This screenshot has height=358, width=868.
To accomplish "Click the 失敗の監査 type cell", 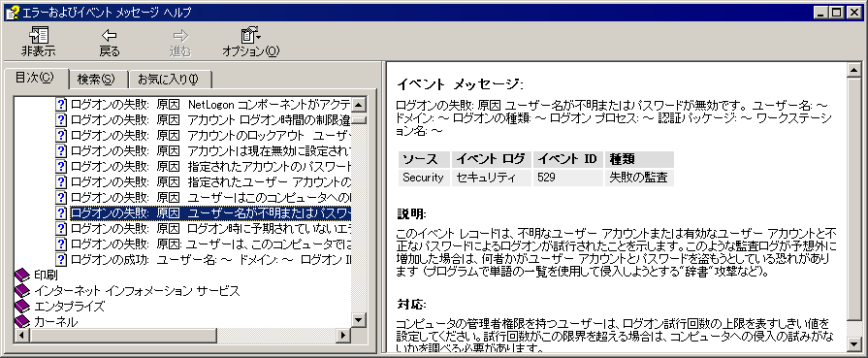I will click(x=639, y=178).
